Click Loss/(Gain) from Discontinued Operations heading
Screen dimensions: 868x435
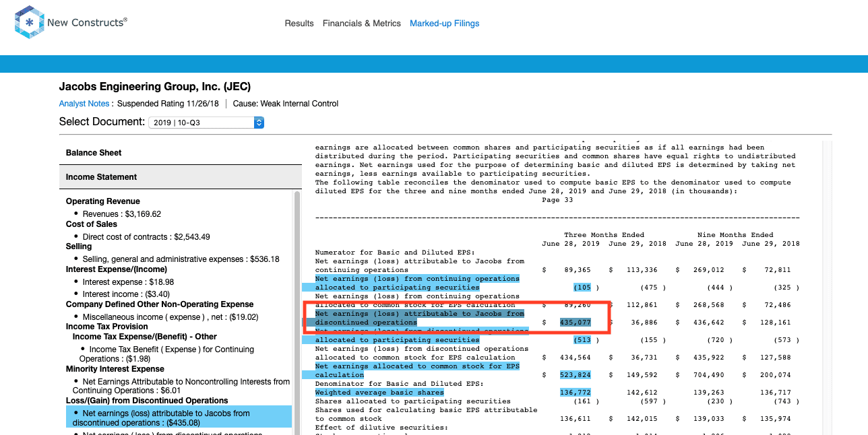tap(147, 401)
